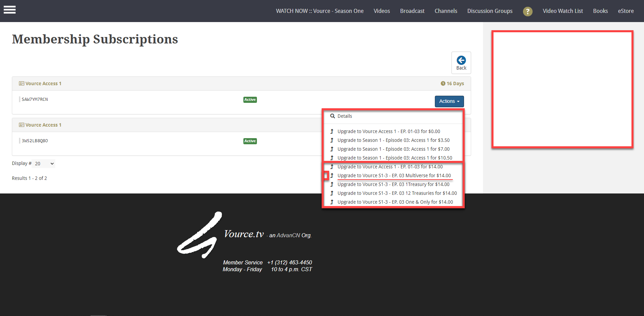Click the second Vource Access 1 heading text
Viewport: 644px width, 316px height.
tap(43, 125)
